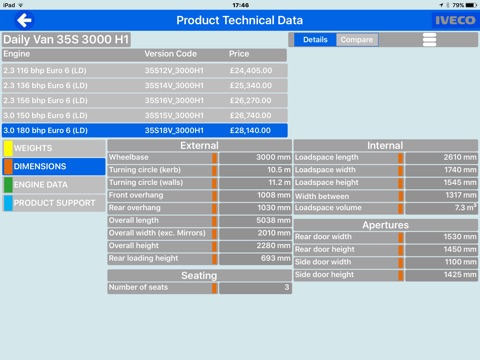Click the Version Code column header
480x360 pixels.
coord(170,54)
